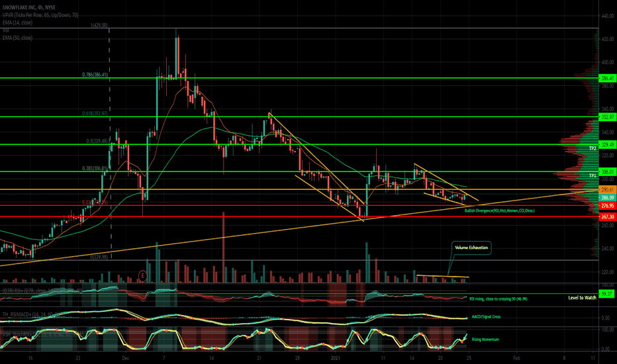
Task: Click the VPVR indicator legend
Action: (40, 15)
